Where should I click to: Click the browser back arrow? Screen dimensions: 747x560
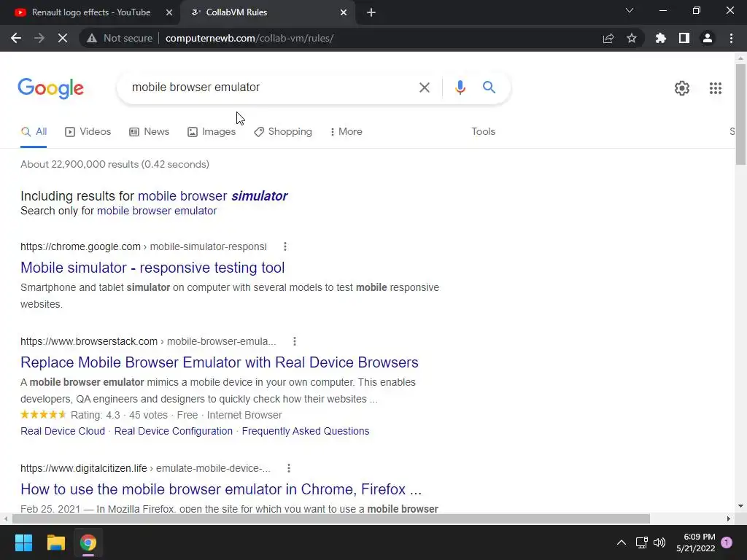(16, 38)
